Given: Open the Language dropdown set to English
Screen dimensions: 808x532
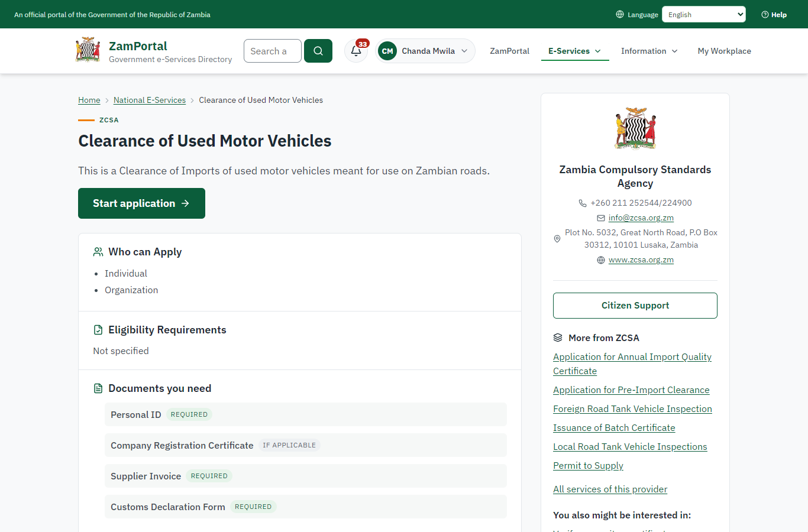Looking at the screenshot, I should 704,14.
